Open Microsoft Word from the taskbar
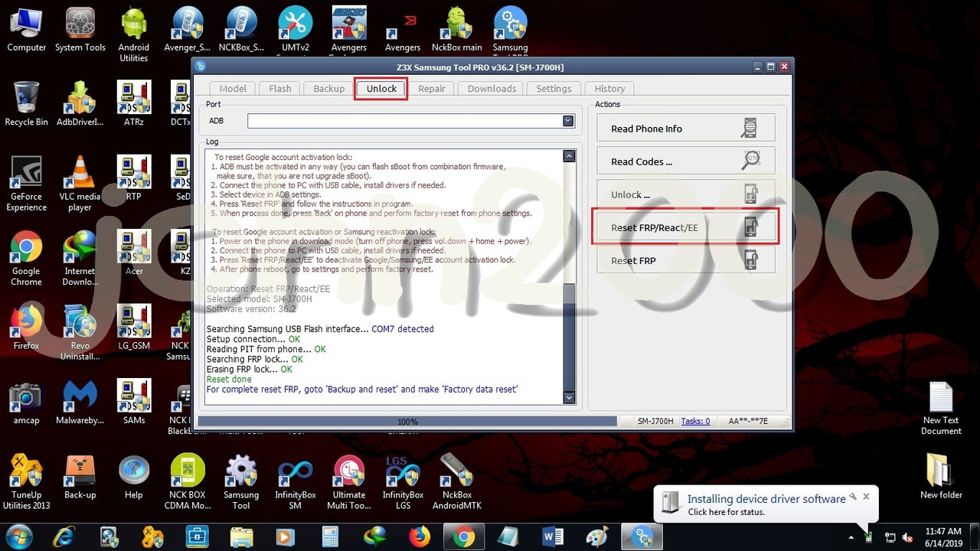980x551 pixels. (553, 536)
